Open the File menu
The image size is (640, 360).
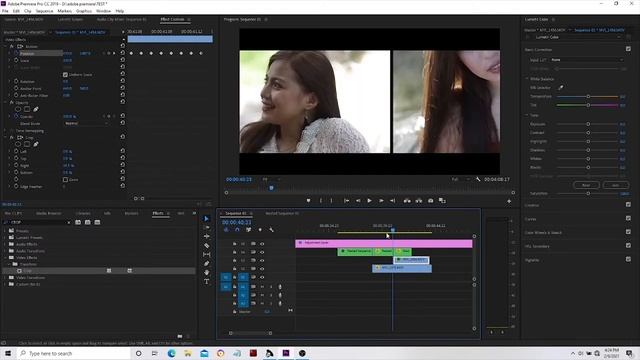pyautogui.click(x=5, y=11)
